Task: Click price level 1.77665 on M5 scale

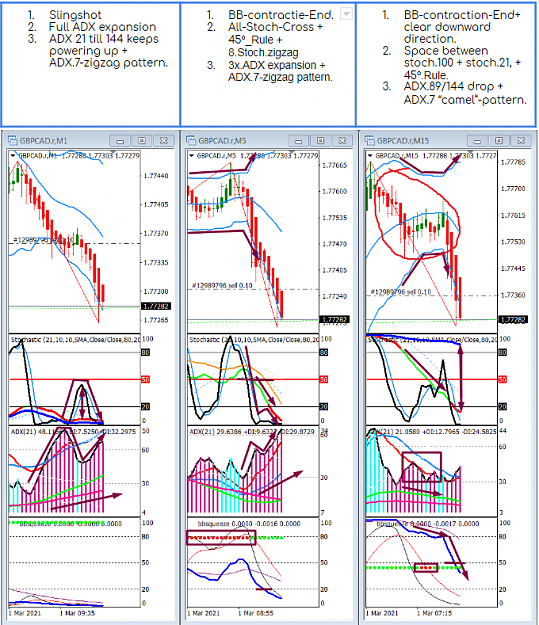Action: pyautogui.click(x=334, y=165)
